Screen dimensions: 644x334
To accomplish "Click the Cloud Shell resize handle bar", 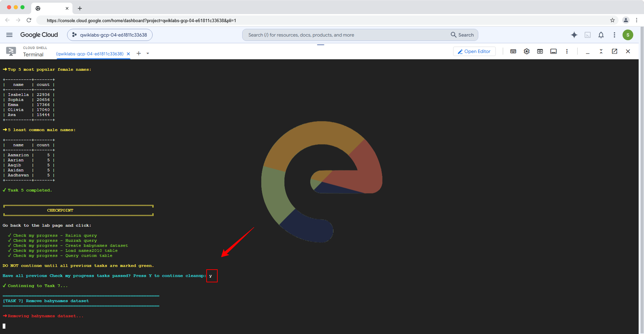I will click(x=321, y=45).
